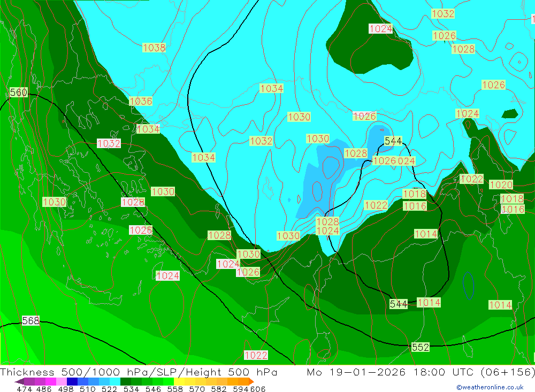Click the white-background 1032 pressure label
Screen dimensions: 535x392
click(109, 143)
